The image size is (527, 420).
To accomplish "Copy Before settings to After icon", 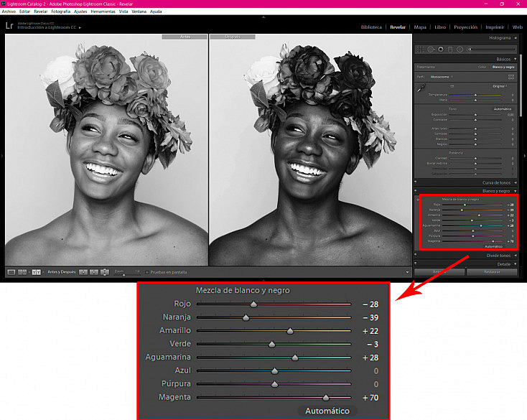I will (x=83, y=272).
